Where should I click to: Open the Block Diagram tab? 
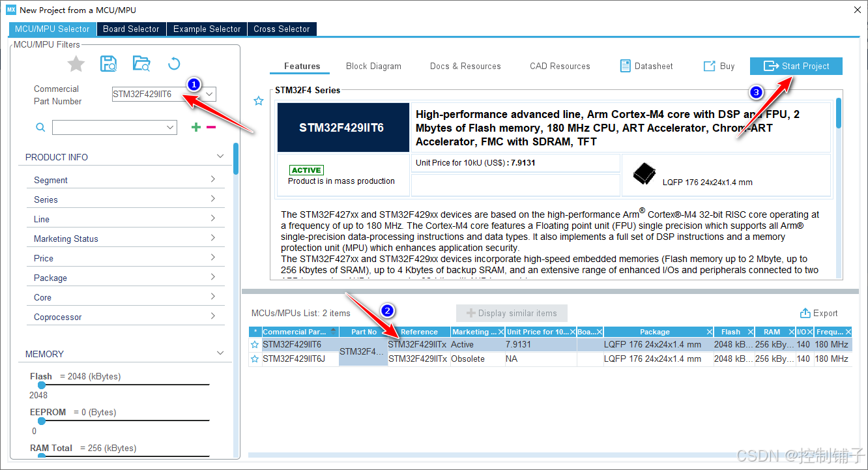[373, 66]
